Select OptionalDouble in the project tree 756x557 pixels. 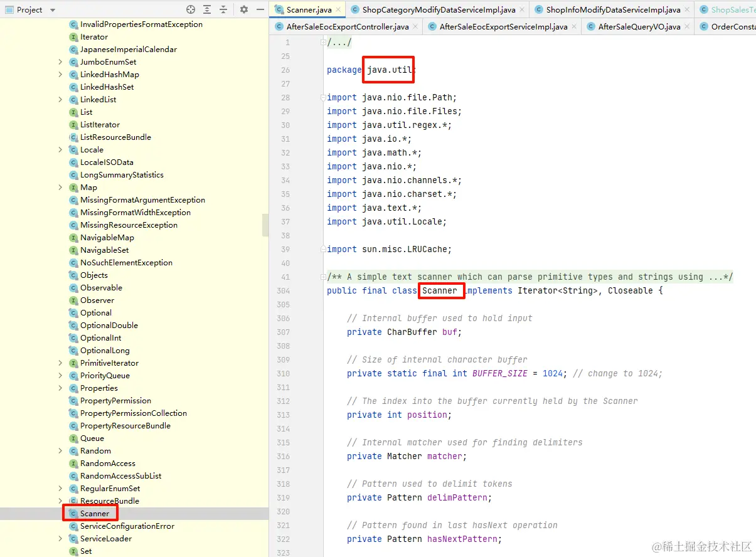[x=109, y=326]
